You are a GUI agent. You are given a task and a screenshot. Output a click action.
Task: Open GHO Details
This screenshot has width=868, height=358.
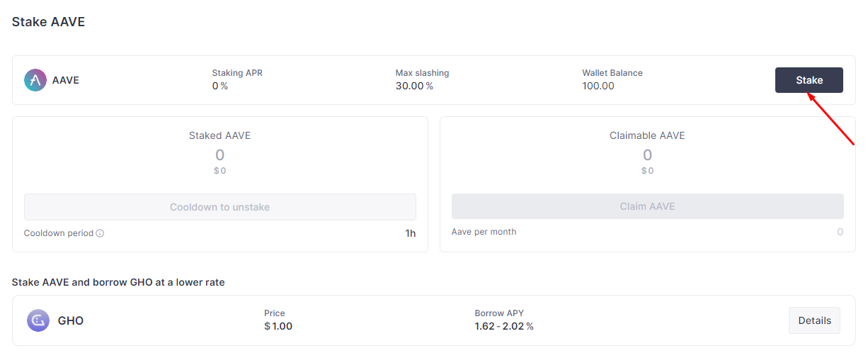(814, 320)
